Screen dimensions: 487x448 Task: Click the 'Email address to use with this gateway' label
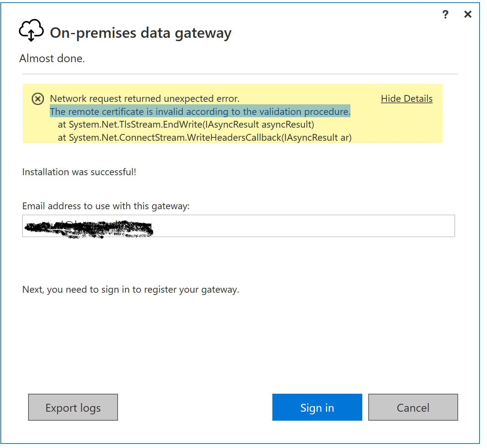(x=106, y=206)
